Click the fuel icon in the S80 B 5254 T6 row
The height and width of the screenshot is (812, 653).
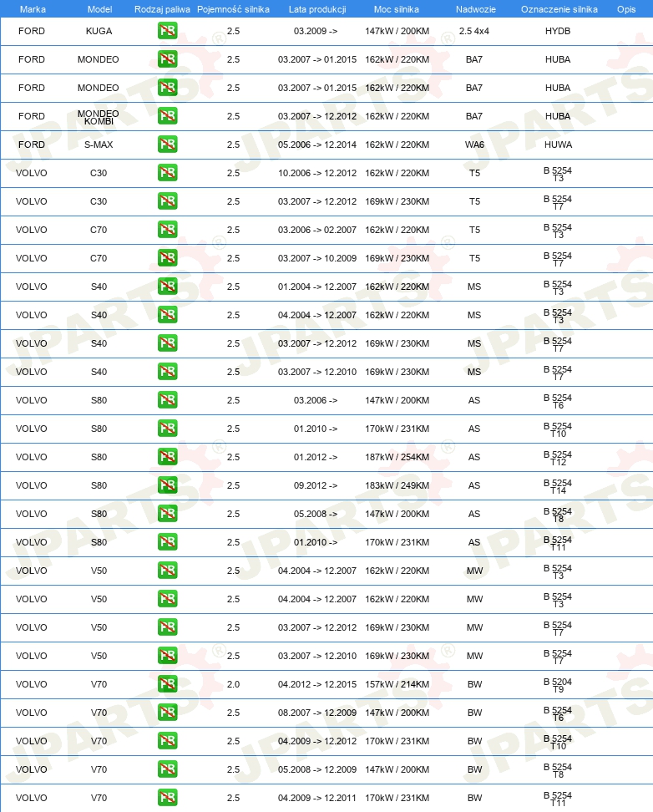(167, 400)
